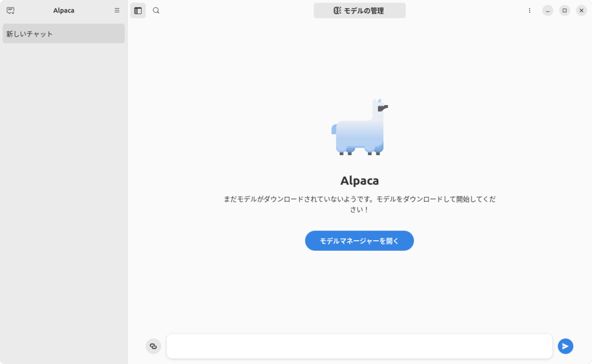The width and height of the screenshot is (592, 364).
Task: Toggle the sidebar panel visibility
Action: click(138, 10)
